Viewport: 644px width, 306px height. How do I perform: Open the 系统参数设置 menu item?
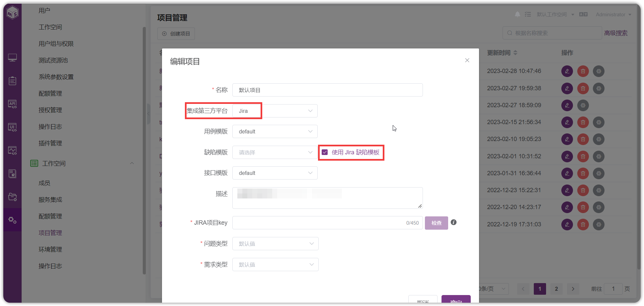[56, 77]
